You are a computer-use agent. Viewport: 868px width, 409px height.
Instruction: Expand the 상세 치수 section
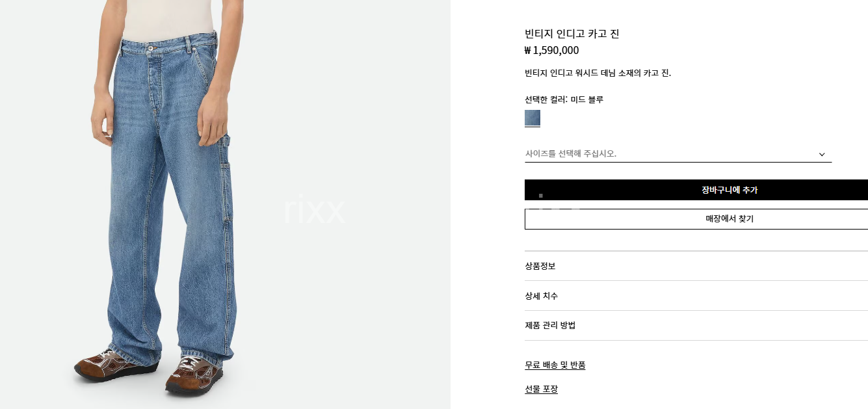point(696,296)
